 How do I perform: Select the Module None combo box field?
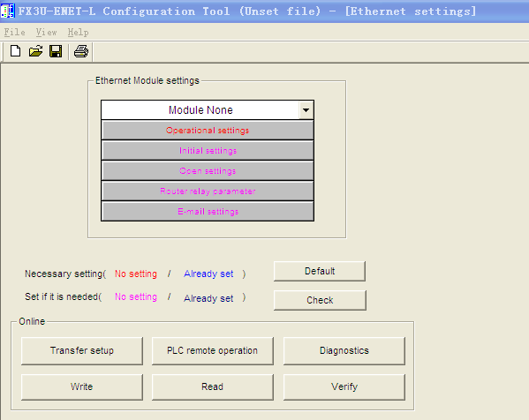(x=208, y=110)
